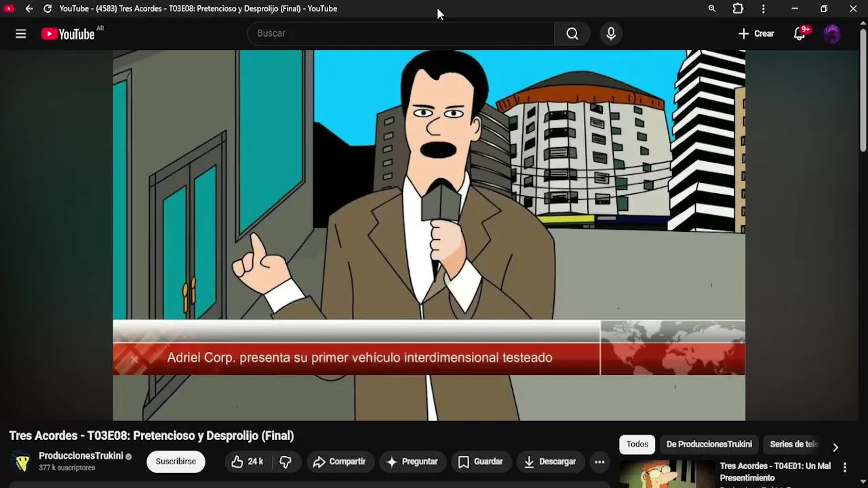Viewport: 868px width, 488px height.
Task: Click the 377 k suscriptores text
Action: [67, 468]
